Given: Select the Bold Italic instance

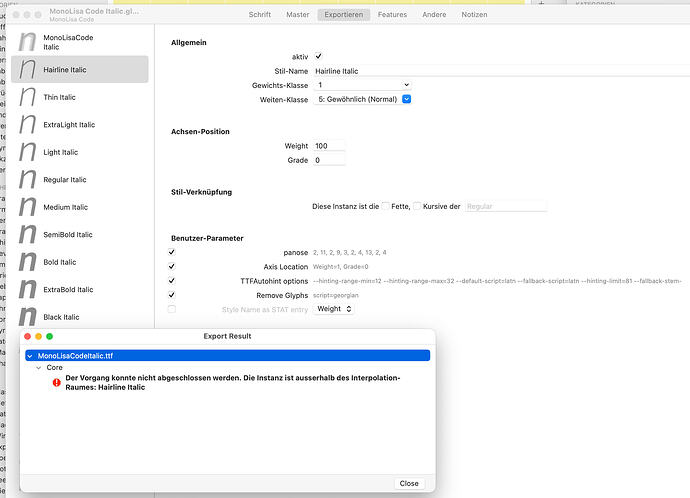Looking at the screenshot, I should point(80,262).
